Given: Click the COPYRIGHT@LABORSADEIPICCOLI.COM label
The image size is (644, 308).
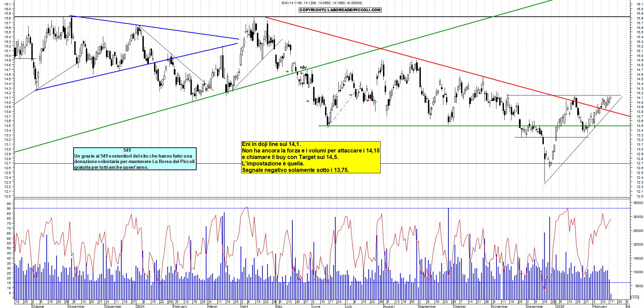Looking at the screenshot, I should 340,10.
